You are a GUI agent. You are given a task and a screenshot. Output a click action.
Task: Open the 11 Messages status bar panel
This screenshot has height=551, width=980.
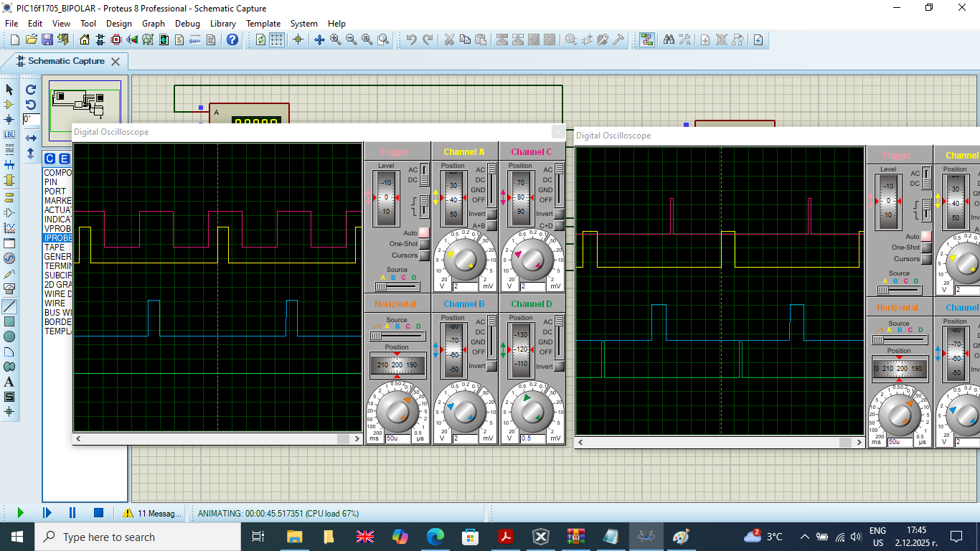click(x=159, y=513)
